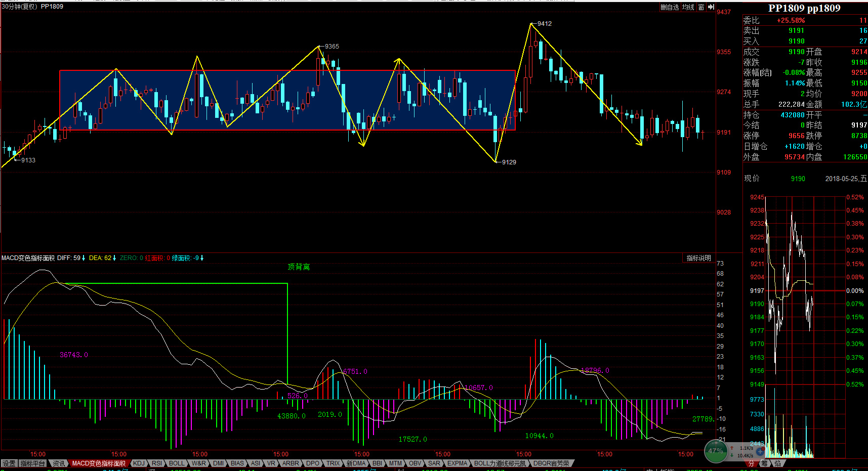The image size is (868, 471).
Task: Click the 30分钟(复权) period label
Action: point(19,7)
